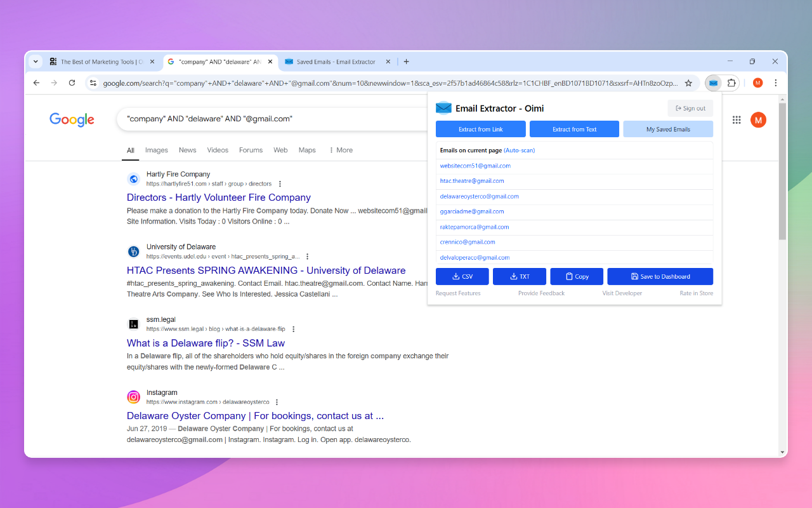Click the Google search query box

(x=273, y=119)
